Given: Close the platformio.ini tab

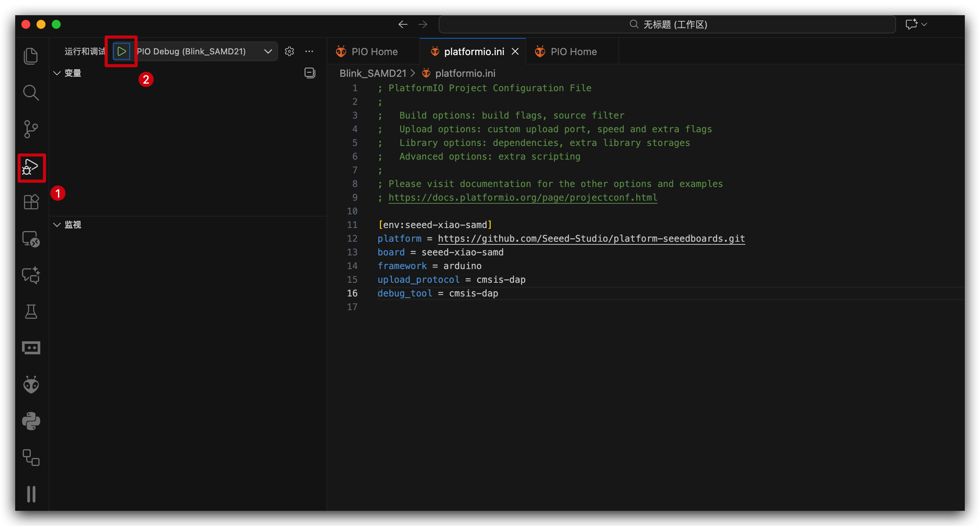Looking at the screenshot, I should tap(515, 51).
